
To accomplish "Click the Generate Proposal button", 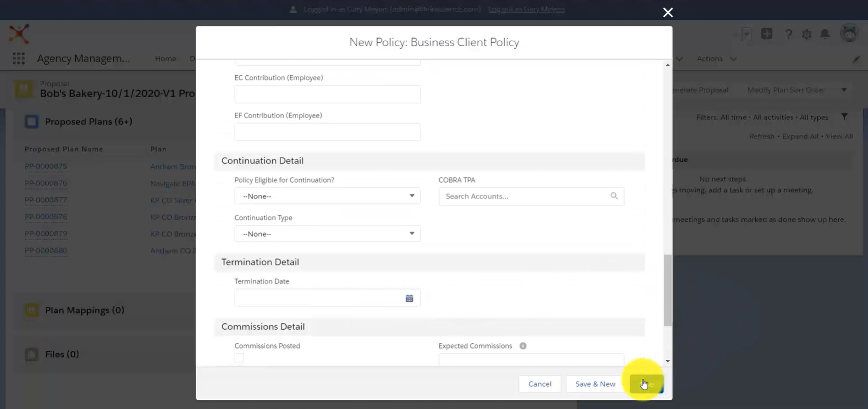I will pos(701,90).
